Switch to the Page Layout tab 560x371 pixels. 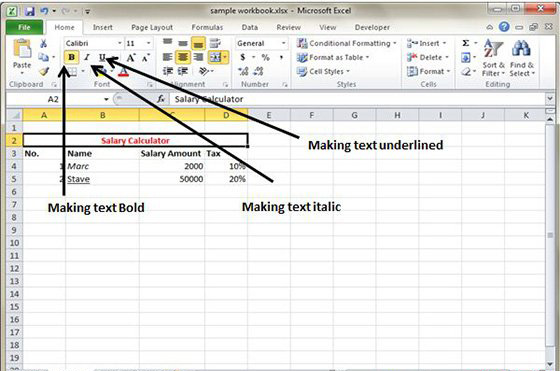click(152, 27)
